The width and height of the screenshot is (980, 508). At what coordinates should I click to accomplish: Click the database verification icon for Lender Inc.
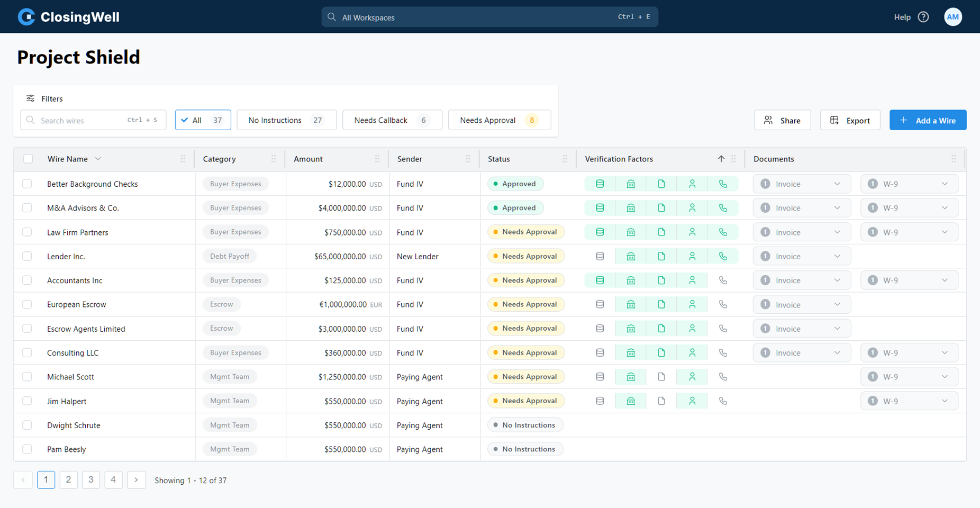point(600,256)
